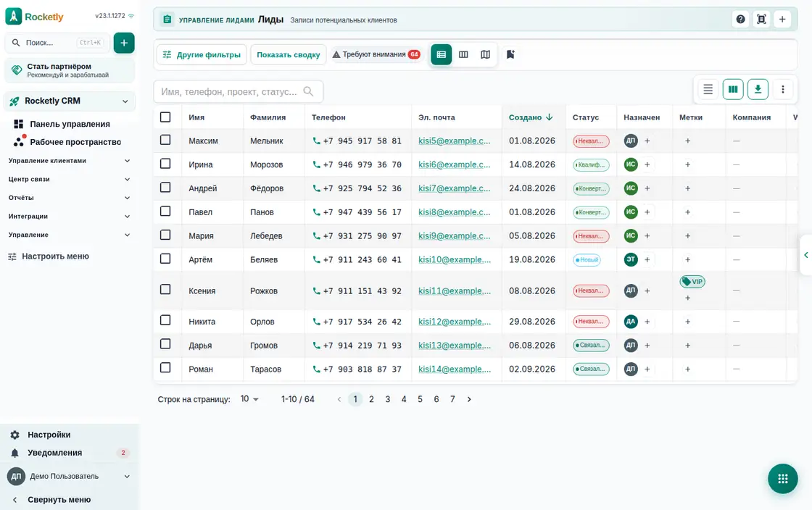Click Показать сводку button
The image size is (812, 510).
(289, 55)
